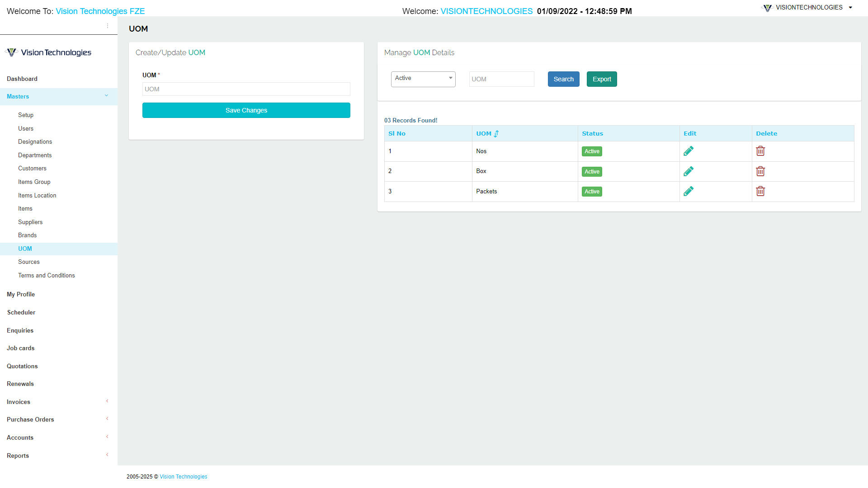Open the Vision Technologies footer link

[x=183, y=476]
